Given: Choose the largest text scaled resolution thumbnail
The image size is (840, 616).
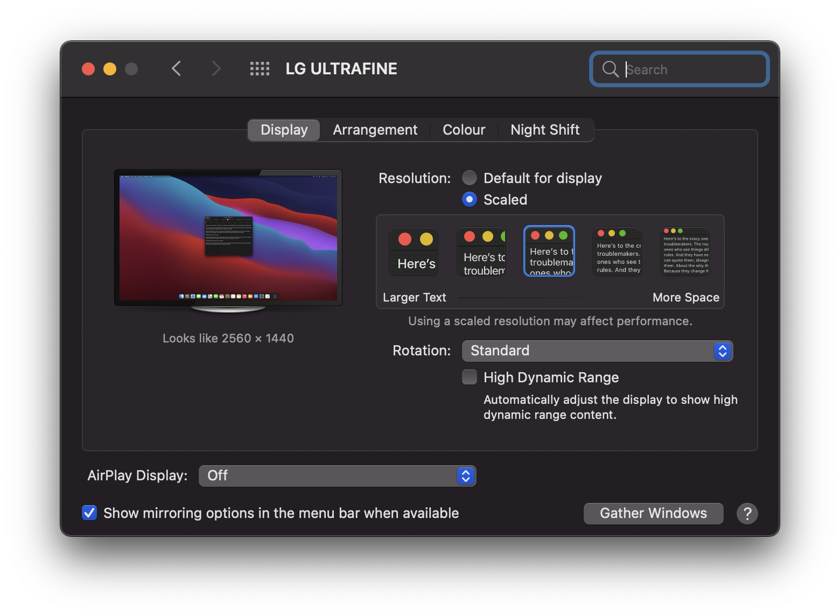Looking at the screenshot, I should [414, 251].
